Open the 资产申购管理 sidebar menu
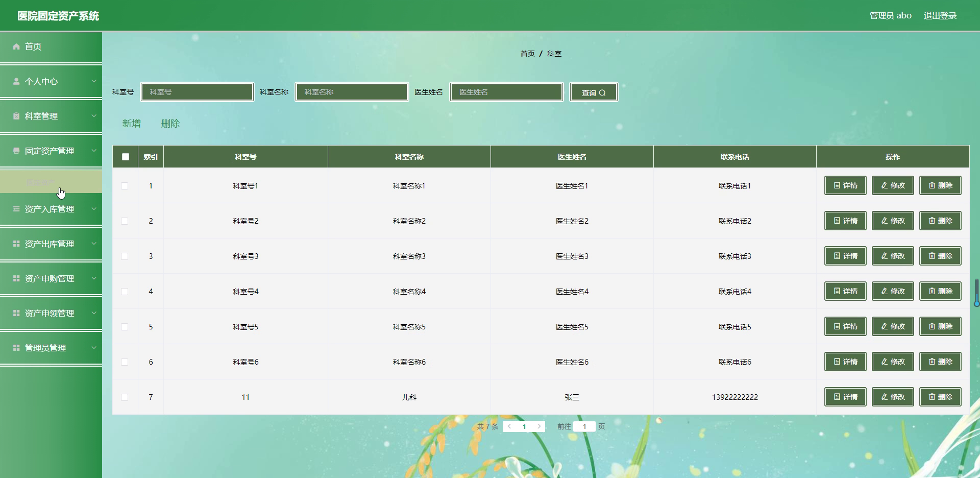 [x=51, y=278]
